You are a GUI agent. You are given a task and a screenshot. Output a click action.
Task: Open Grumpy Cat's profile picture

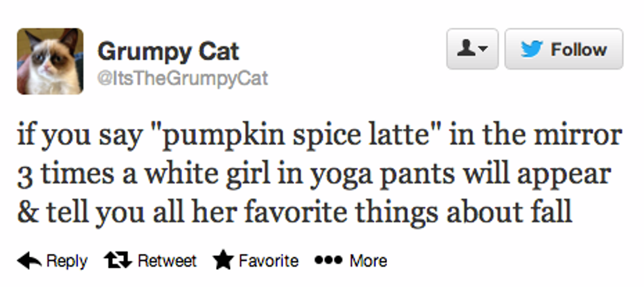click(x=50, y=61)
